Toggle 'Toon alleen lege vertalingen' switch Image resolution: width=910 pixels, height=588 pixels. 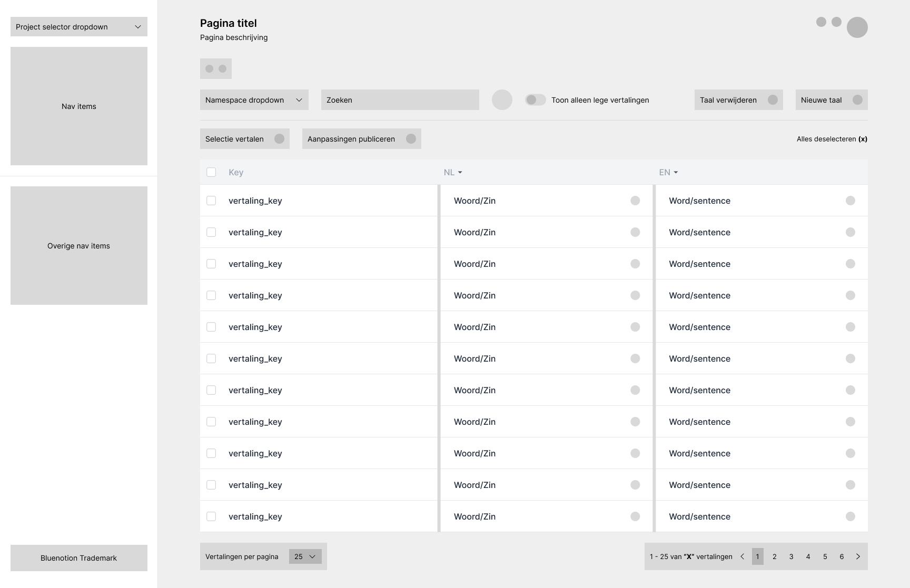(x=535, y=100)
